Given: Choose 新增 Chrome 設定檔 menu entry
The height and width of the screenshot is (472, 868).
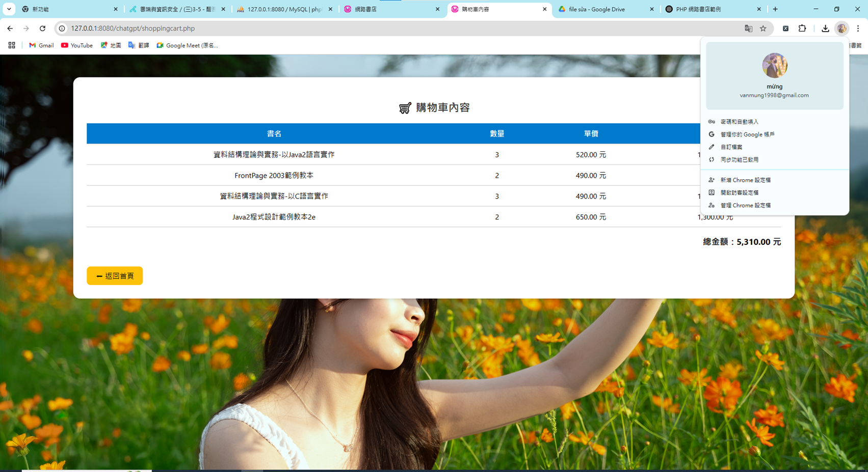Looking at the screenshot, I should click(x=745, y=180).
